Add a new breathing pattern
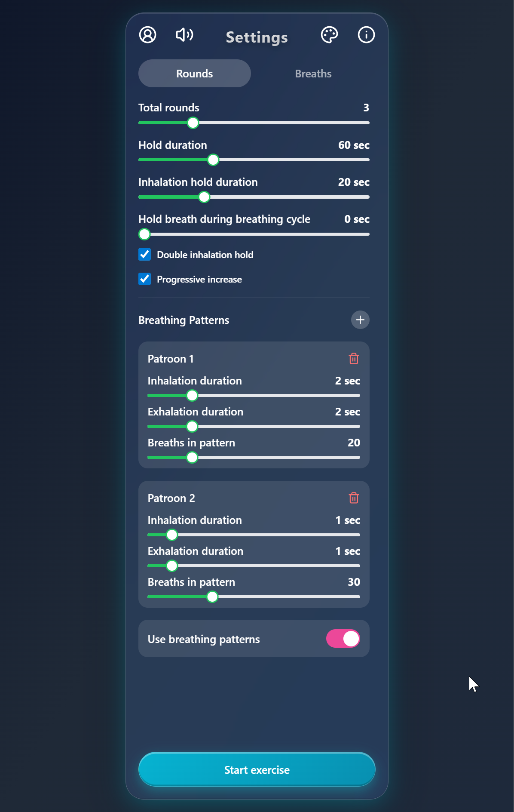 point(360,320)
